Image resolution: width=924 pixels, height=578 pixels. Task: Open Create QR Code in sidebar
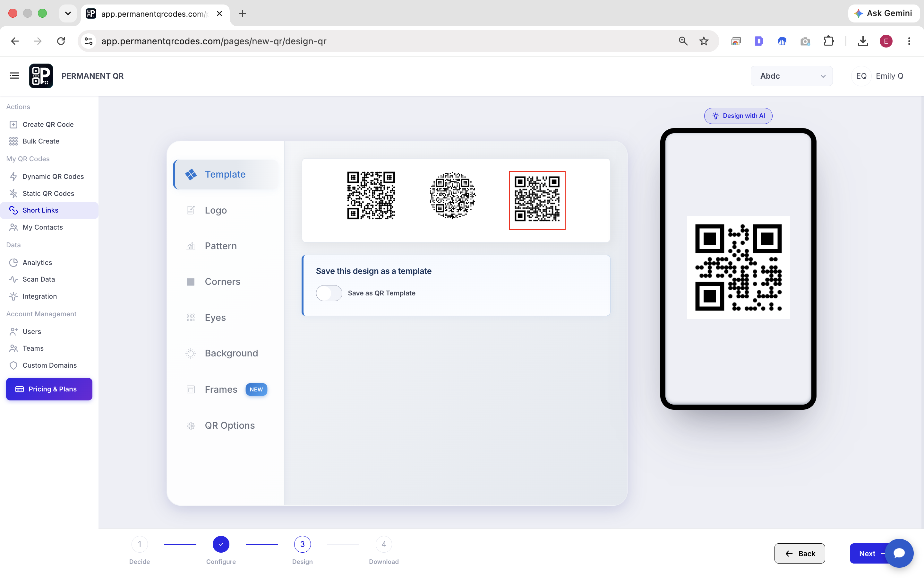tap(48, 125)
